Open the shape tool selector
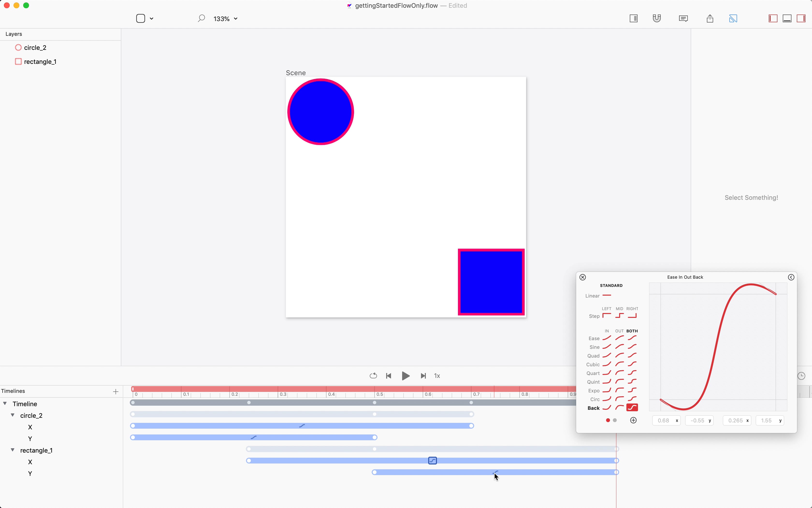Image resolution: width=812 pixels, height=508 pixels. (141, 18)
